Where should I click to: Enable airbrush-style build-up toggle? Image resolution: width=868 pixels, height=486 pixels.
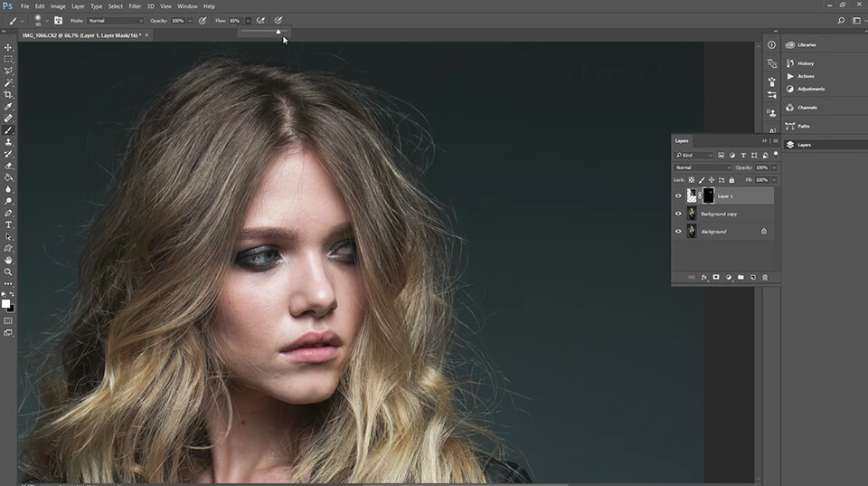coord(260,21)
